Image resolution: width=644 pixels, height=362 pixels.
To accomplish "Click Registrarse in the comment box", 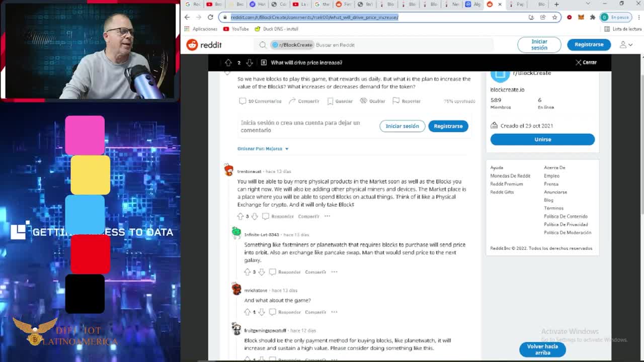I will click(448, 126).
